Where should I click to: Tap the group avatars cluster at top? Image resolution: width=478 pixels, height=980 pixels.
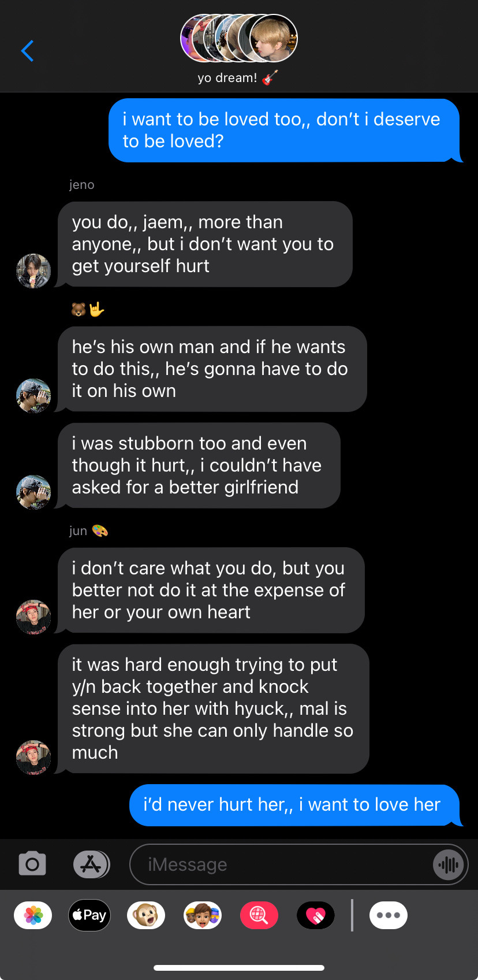click(x=239, y=38)
